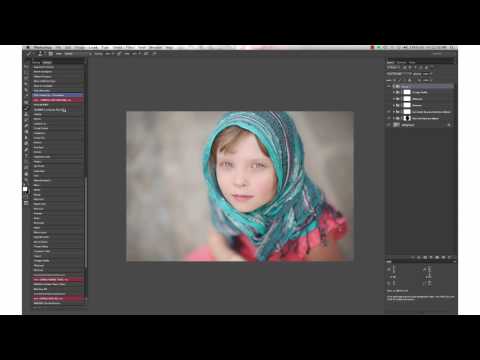
Task: Select the Shape tool
Action: 26,168
